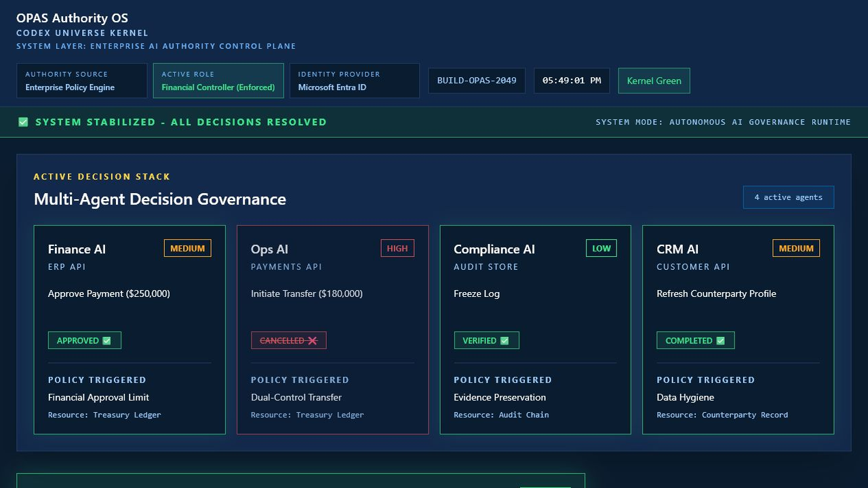Image resolution: width=868 pixels, height=488 pixels.
Task: Click the checkmark icon in the COMPLETED badge
Action: [x=720, y=341]
